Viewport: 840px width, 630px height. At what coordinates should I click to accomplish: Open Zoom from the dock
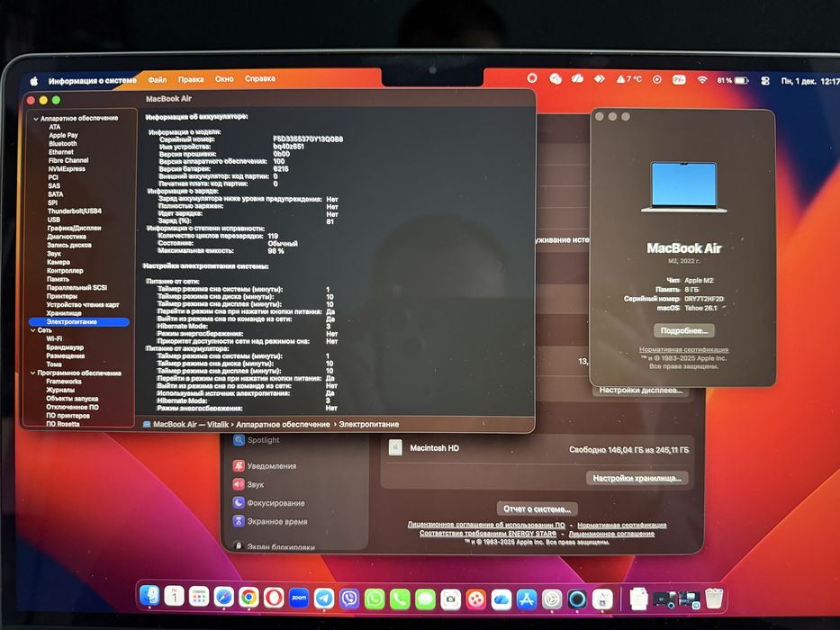pos(299,598)
